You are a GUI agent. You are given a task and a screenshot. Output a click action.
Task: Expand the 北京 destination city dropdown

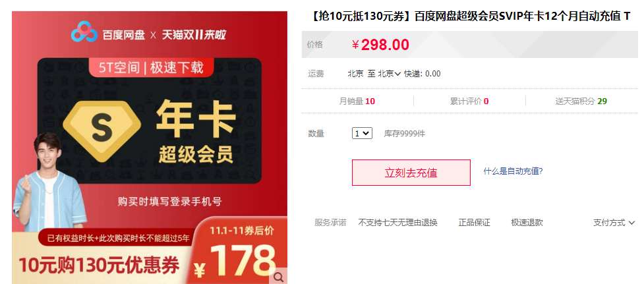coord(389,74)
